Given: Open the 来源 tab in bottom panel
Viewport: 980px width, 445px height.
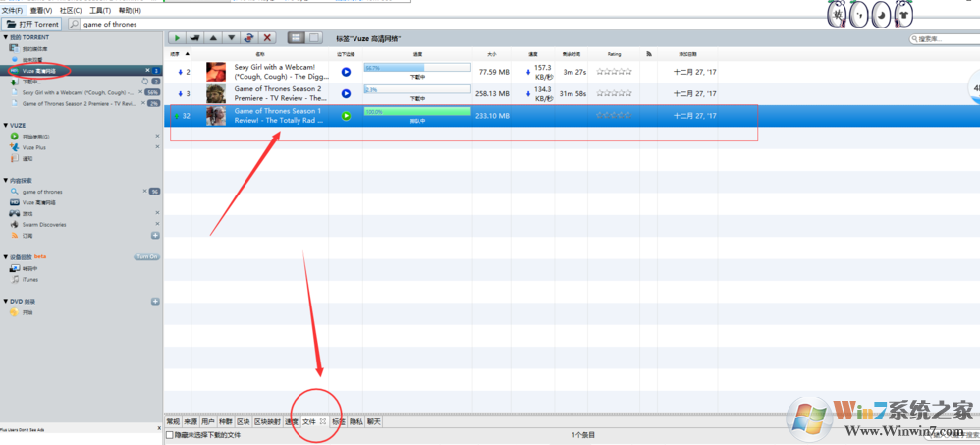Looking at the screenshot, I should click(190, 421).
